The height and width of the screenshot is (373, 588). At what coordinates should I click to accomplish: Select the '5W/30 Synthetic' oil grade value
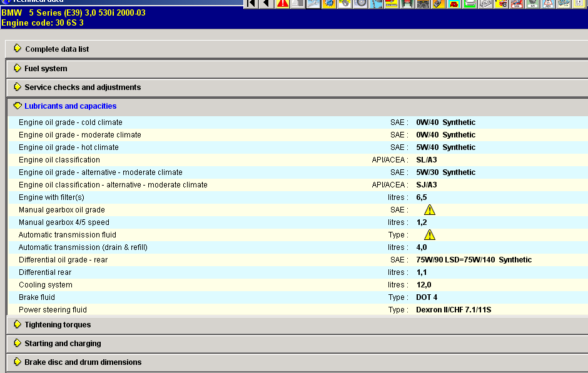[446, 172]
